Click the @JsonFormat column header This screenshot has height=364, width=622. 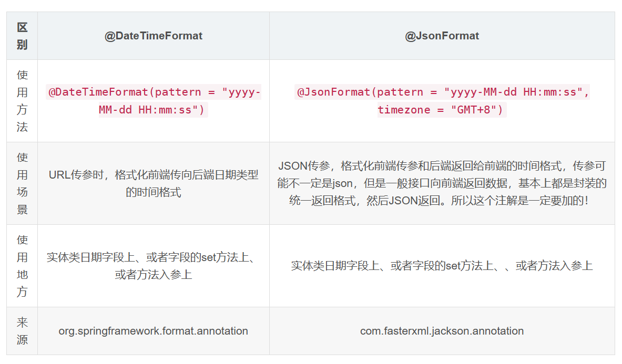[x=442, y=36]
